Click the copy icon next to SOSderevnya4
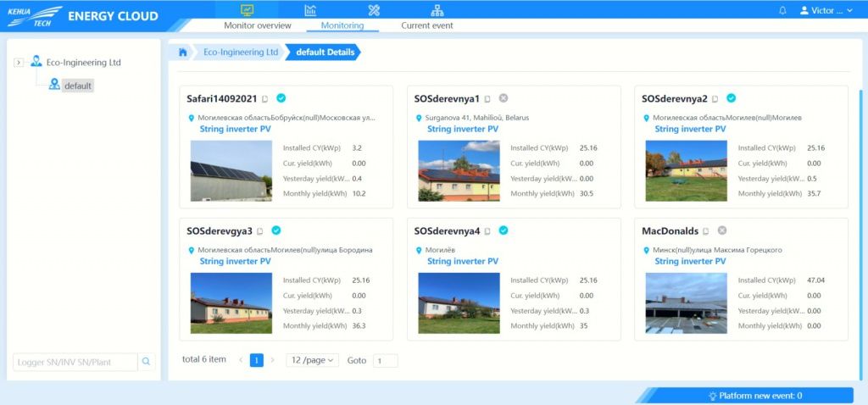The width and height of the screenshot is (868, 405). click(487, 231)
